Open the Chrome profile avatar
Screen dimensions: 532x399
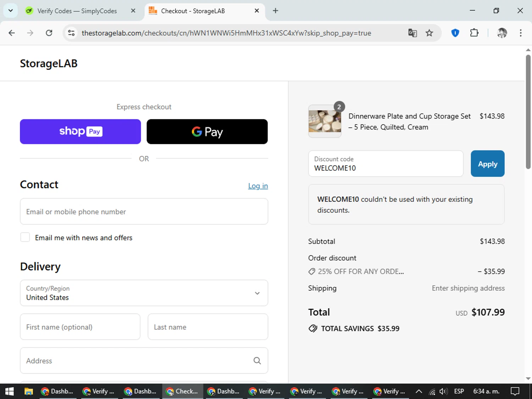pyautogui.click(x=502, y=33)
